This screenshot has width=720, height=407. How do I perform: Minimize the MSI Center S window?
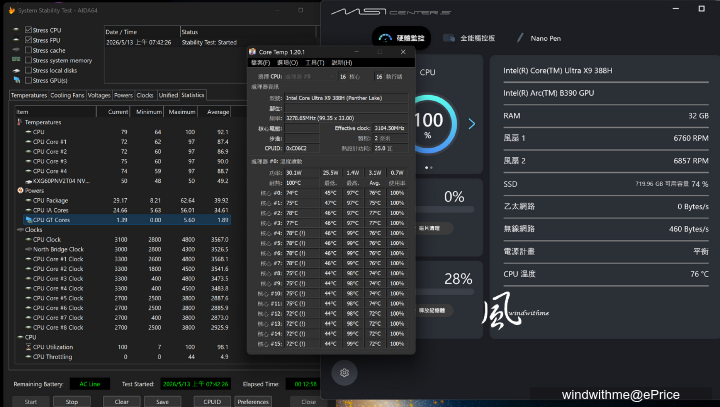point(676,9)
